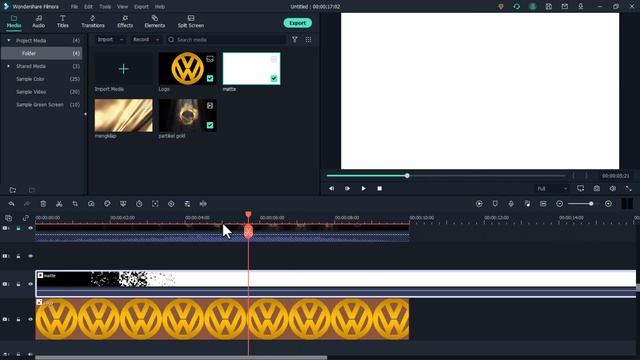Collapse the Project Media tree arrow
This screenshot has width=640, height=360.
pyautogui.click(x=9, y=40)
